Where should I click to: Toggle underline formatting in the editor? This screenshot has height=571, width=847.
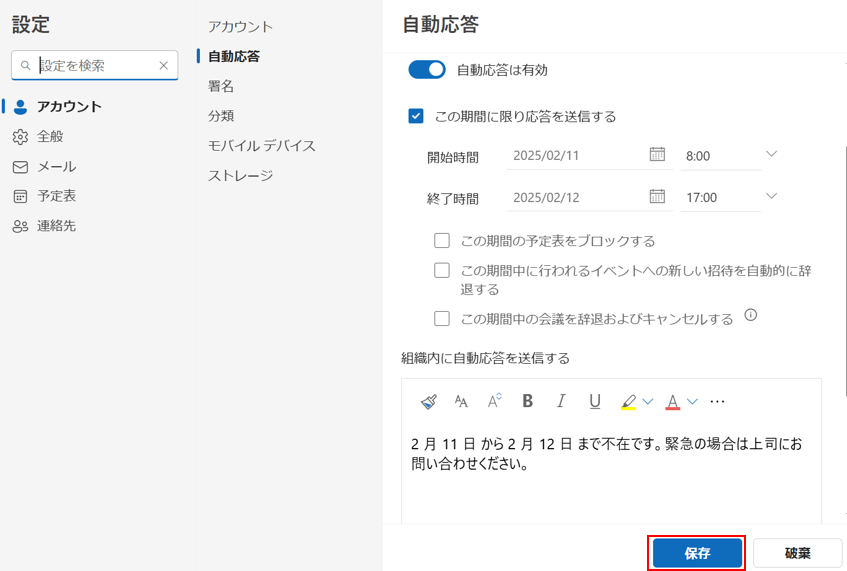595,401
